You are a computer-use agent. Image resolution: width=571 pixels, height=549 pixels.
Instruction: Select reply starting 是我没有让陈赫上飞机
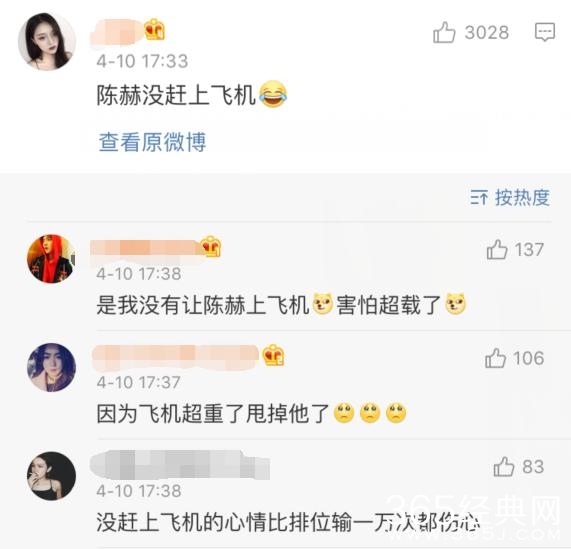[x=203, y=305]
